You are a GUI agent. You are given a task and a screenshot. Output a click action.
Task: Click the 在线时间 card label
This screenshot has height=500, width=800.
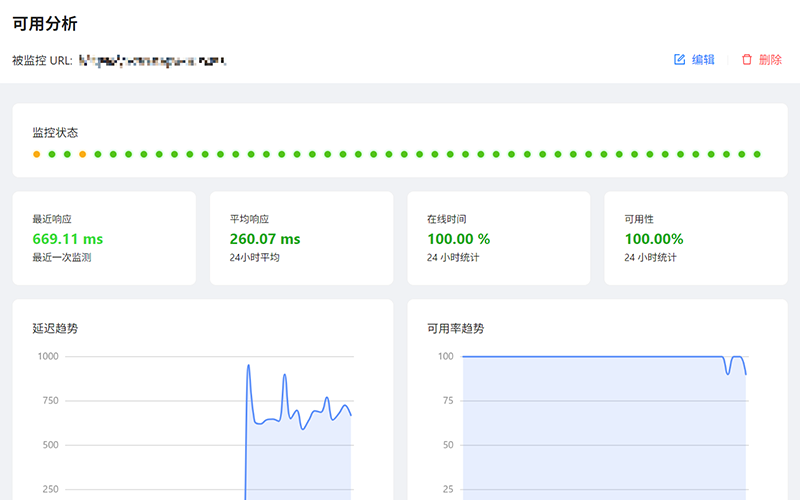pyautogui.click(x=446, y=219)
